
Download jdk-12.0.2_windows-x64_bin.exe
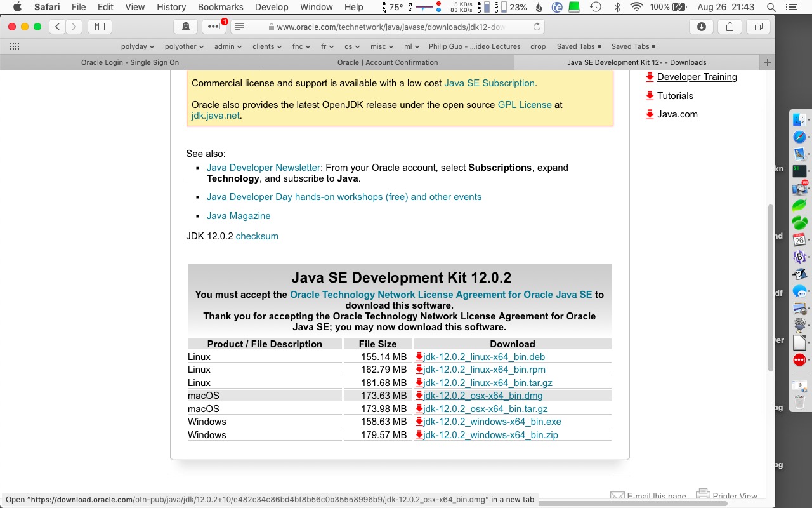click(492, 422)
